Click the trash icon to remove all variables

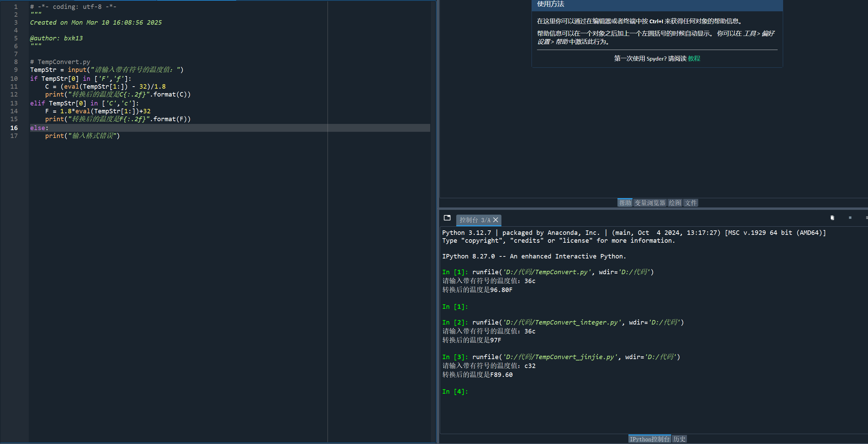832,218
